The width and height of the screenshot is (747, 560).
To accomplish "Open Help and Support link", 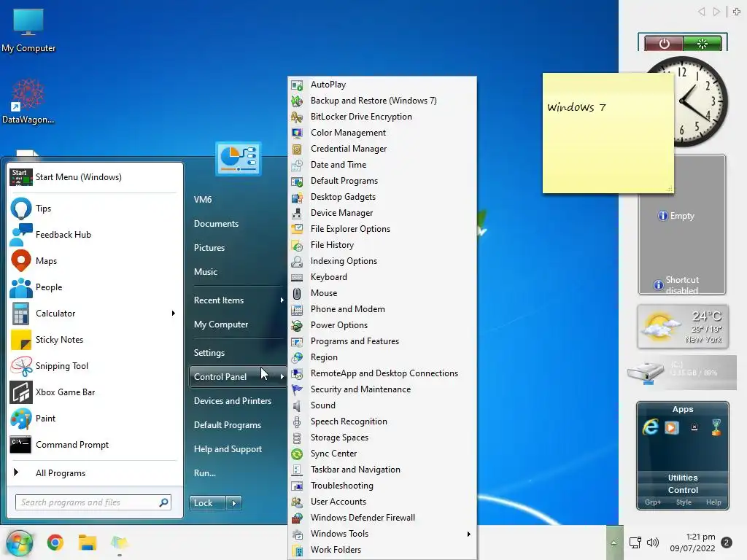I will click(228, 449).
